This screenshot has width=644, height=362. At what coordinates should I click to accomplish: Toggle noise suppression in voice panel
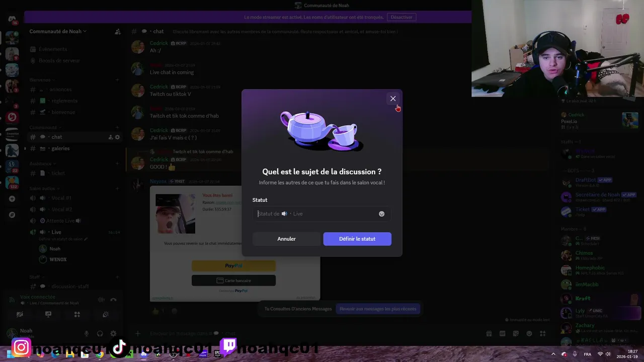pos(101,300)
